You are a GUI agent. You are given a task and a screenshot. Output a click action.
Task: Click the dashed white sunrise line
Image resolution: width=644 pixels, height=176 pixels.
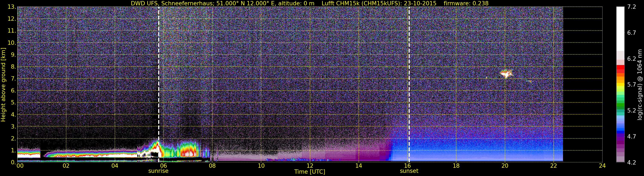159,85
